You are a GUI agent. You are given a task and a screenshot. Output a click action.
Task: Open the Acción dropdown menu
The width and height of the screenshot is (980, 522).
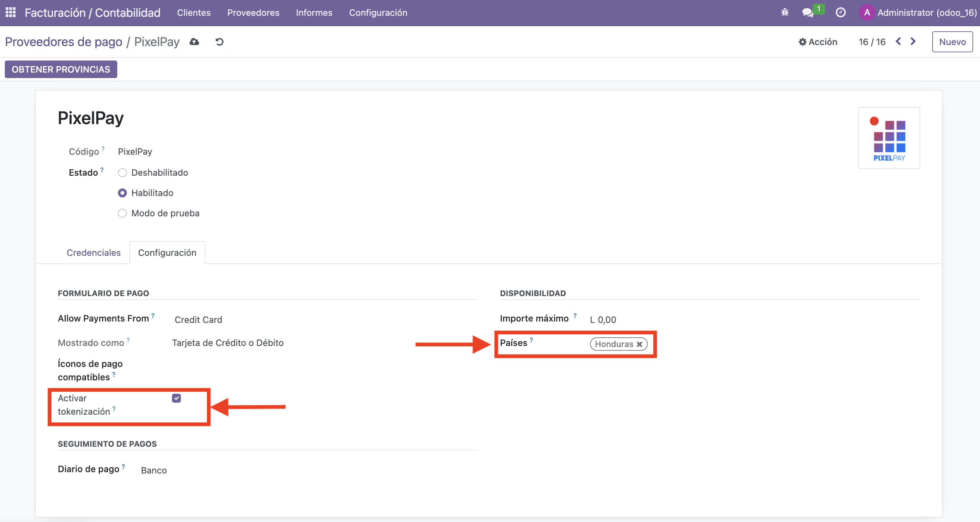tap(818, 42)
